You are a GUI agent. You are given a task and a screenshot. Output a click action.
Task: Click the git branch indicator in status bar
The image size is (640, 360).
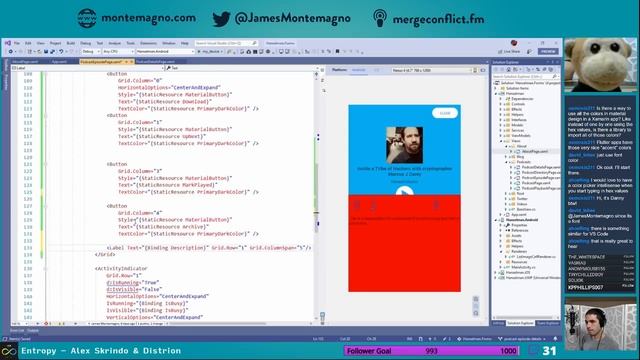(x=522, y=339)
